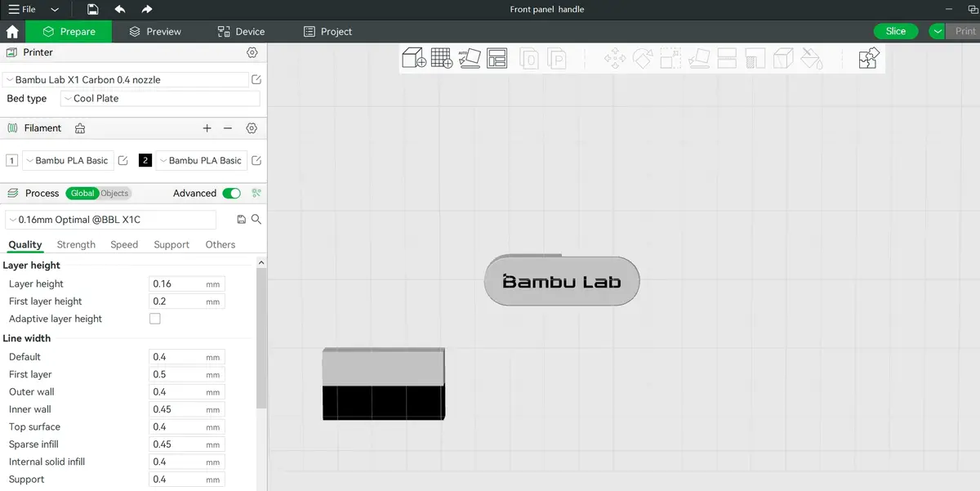Viewport: 980px width, 491px height.
Task: Click the Layer height input field
Action: 187,284
